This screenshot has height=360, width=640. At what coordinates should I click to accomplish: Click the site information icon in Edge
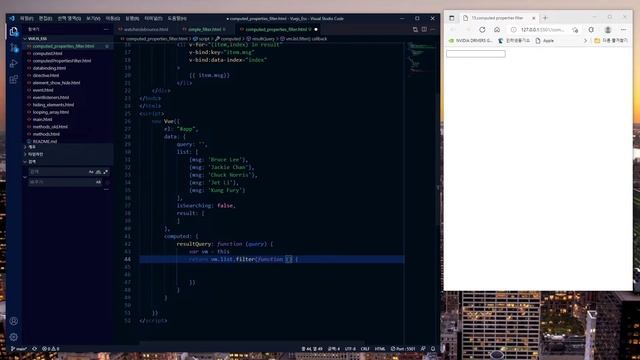513,30
